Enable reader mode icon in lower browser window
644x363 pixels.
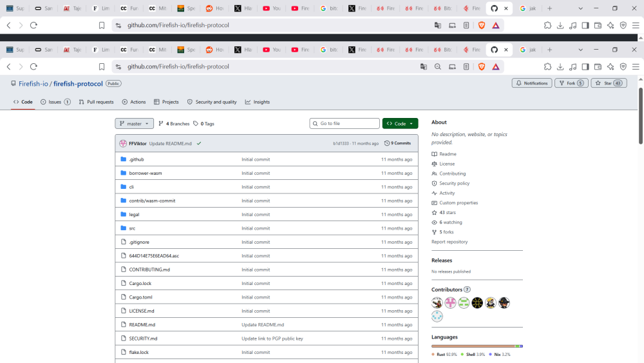(x=466, y=66)
